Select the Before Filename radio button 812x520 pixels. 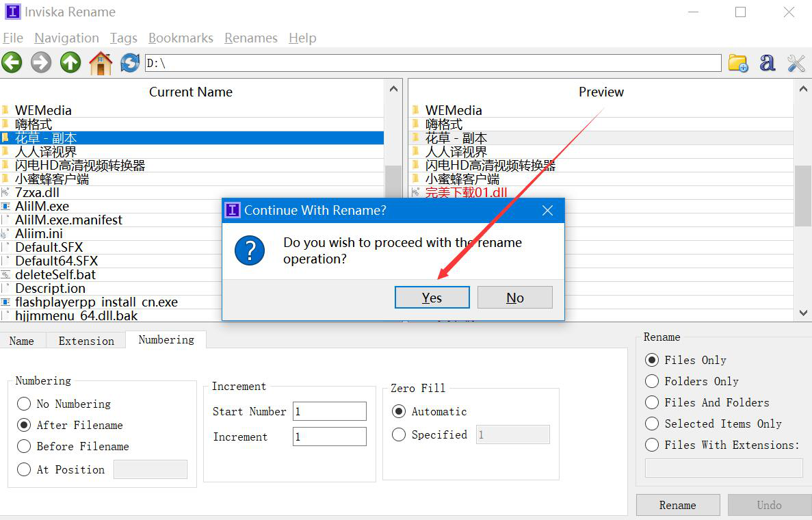pos(25,446)
